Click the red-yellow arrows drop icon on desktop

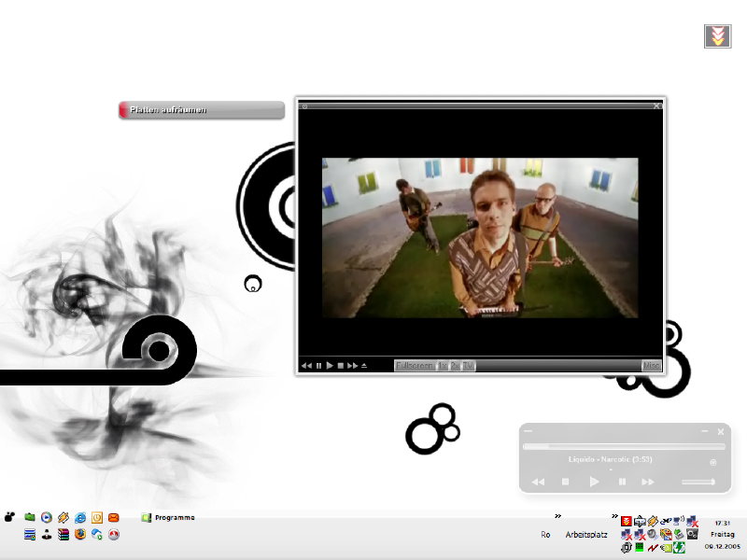(x=717, y=36)
